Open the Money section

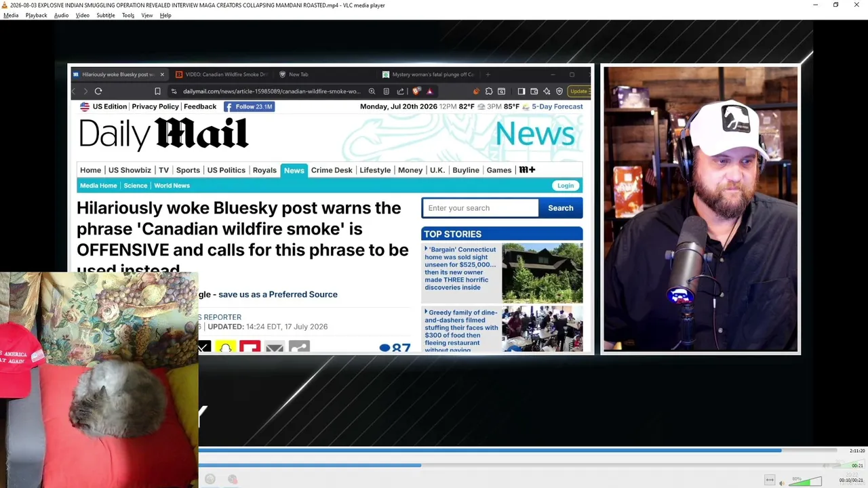tap(410, 170)
